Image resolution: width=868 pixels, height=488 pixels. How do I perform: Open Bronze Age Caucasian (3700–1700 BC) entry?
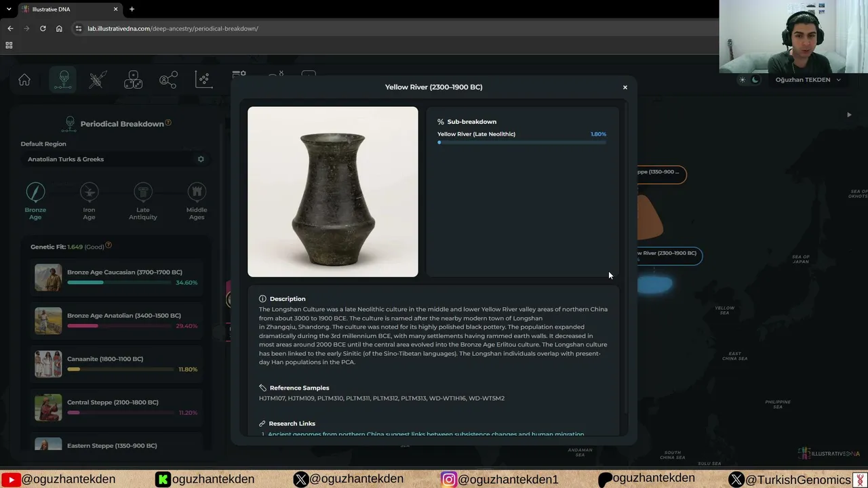[x=117, y=277]
